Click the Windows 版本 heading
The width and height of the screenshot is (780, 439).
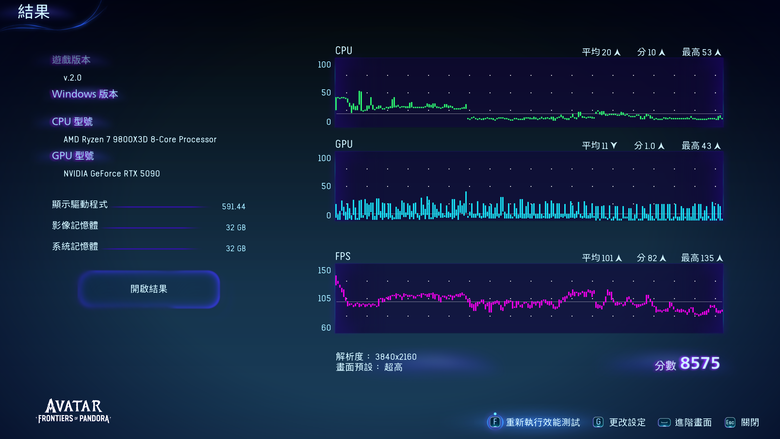pyautogui.click(x=85, y=94)
